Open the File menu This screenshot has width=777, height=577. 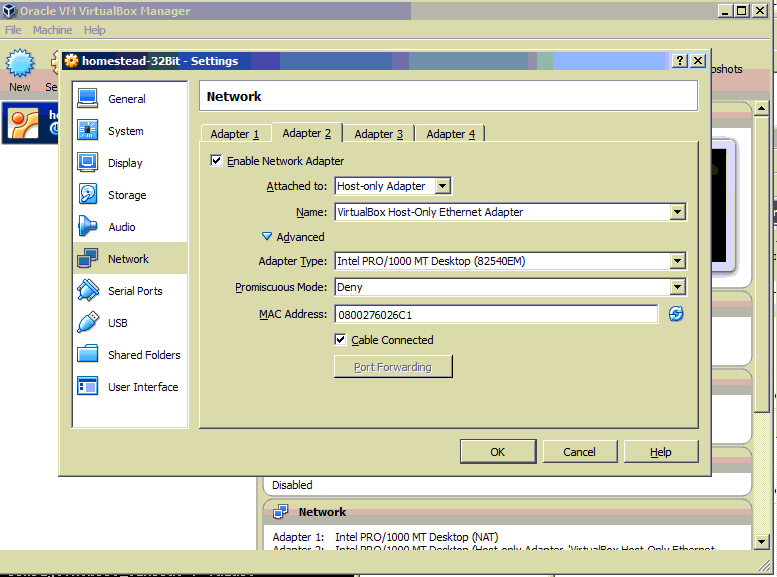(x=13, y=30)
